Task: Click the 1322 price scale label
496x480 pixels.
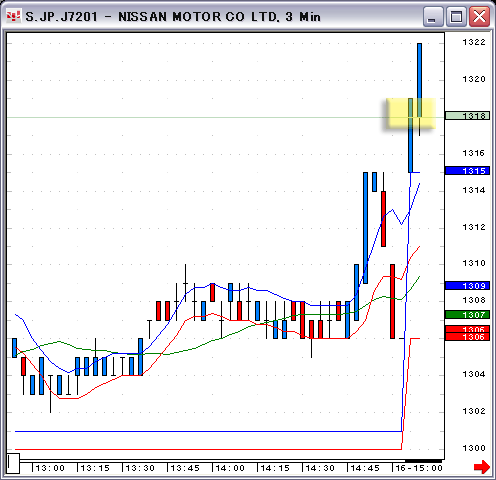Action: click(x=474, y=42)
